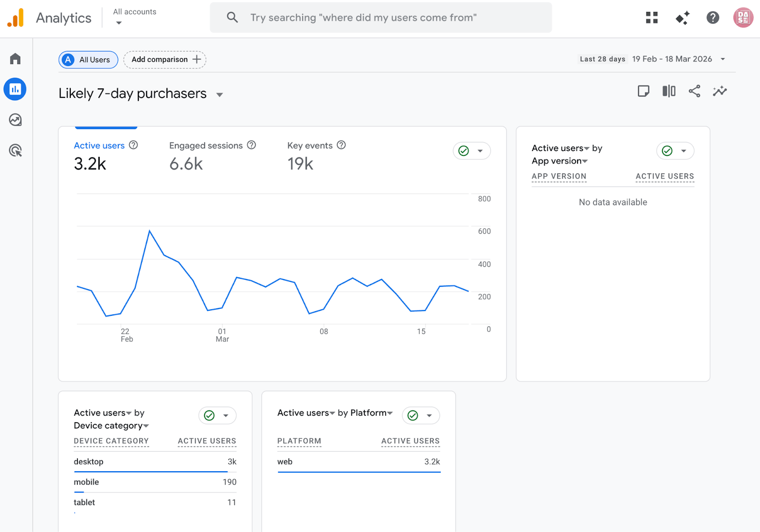760x532 pixels.
Task: Click the Edit comparisons icon
Action: point(669,91)
